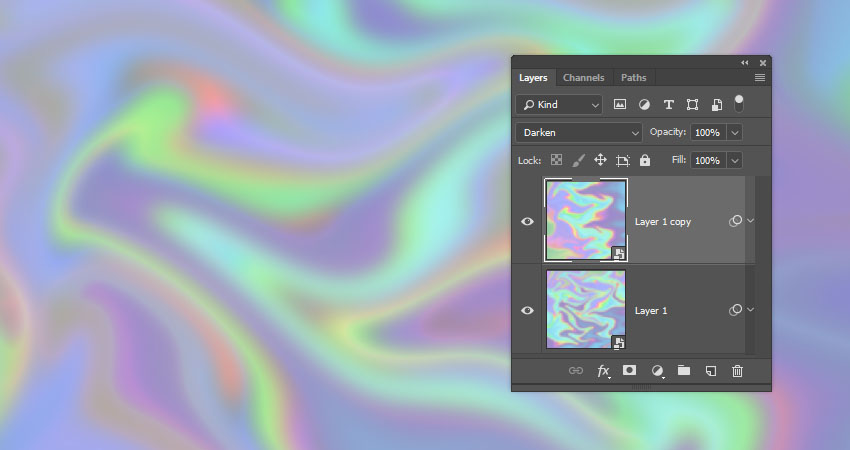Create new fill or adjustment layer
The height and width of the screenshot is (450, 850).
click(657, 371)
